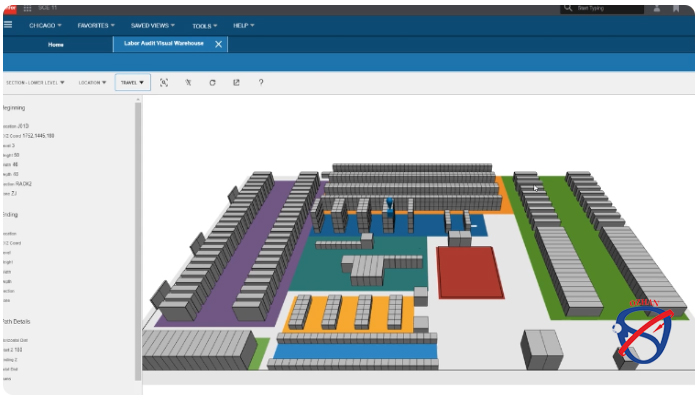Open the CHICAGO dropdown menu
The image size is (700, 400).
coord(45,25)
